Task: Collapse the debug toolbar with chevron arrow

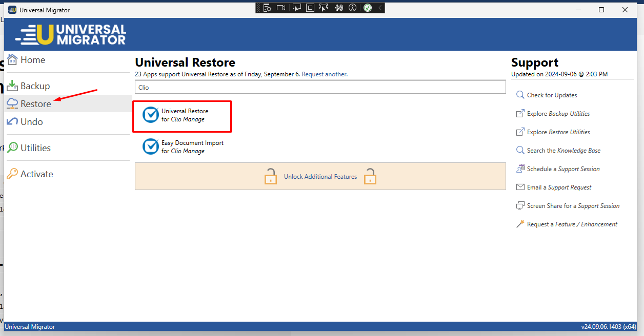Action: pos(379,8)
